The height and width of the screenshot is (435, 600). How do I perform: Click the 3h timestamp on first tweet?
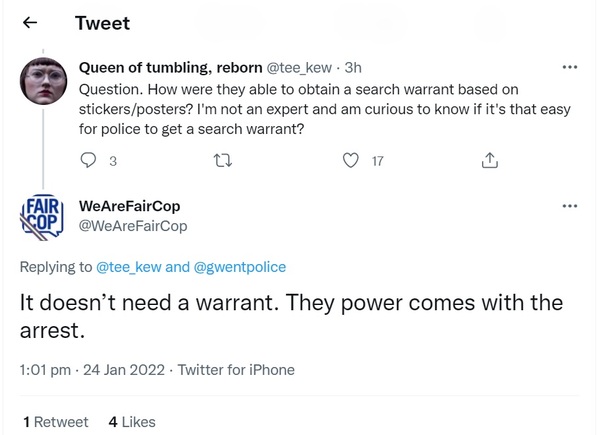tap(352, 68)
